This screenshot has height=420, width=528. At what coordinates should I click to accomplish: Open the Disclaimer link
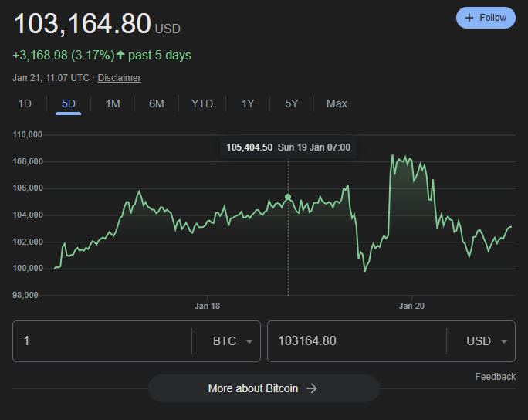(119, 78)
